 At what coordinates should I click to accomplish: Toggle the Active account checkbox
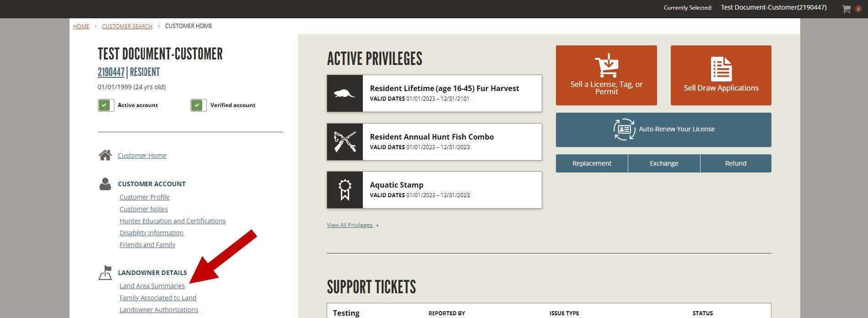[106, 105]
